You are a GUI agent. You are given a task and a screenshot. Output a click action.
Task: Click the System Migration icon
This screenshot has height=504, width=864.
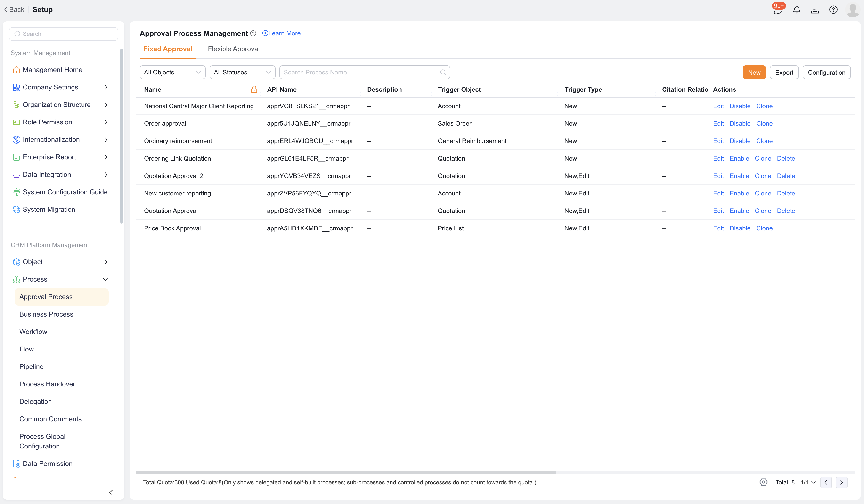click(16, 210)
